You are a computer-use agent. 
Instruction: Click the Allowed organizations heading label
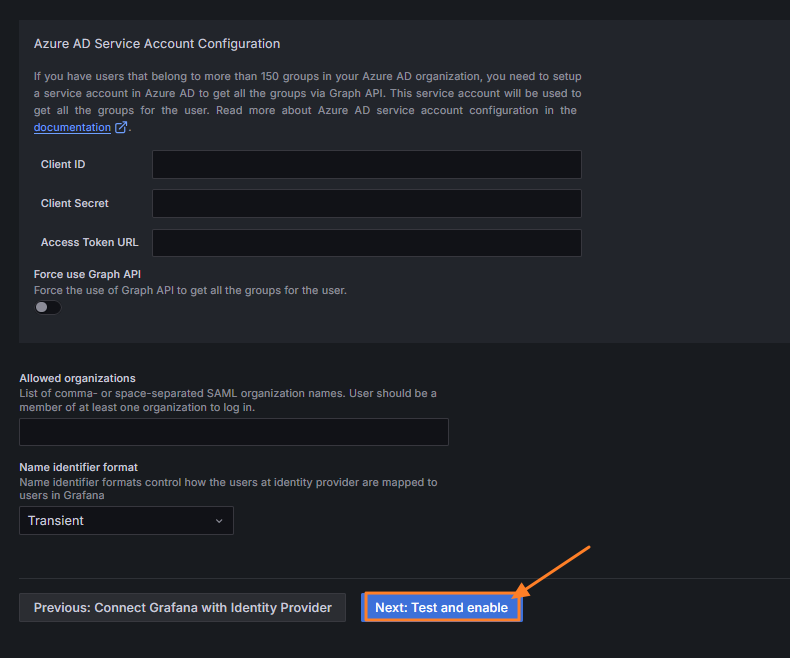(x=77, y=378)
